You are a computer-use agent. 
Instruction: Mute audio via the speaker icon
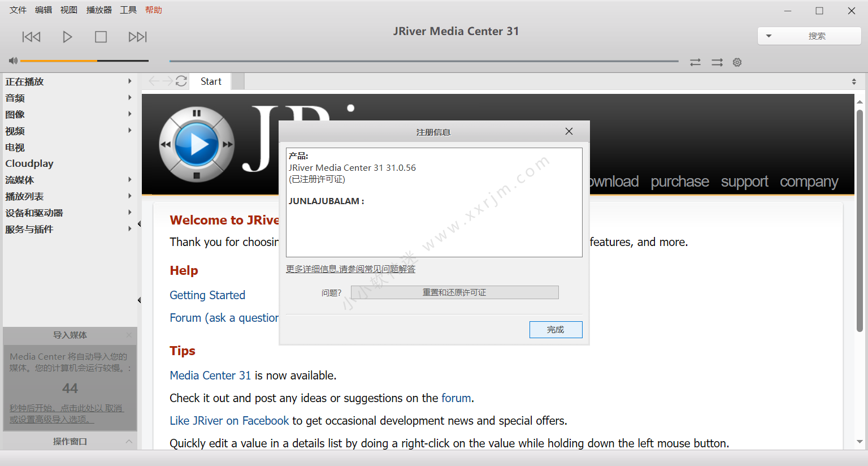pyautogui.click(x=13, y=61)
